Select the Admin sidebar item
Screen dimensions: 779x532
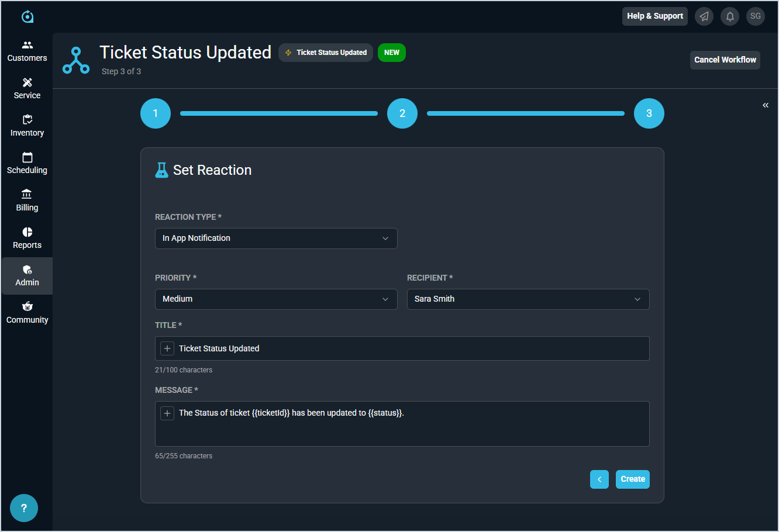(x=27, y=276)
